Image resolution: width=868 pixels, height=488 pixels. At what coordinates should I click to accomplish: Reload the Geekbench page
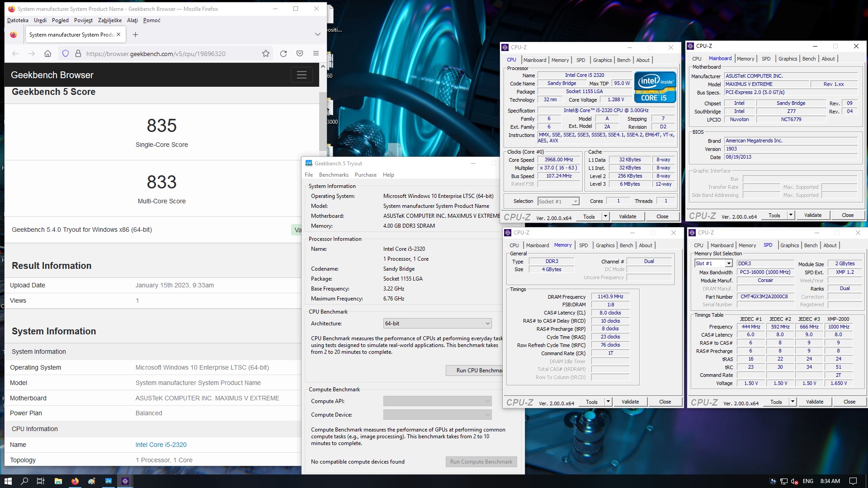[283, 54]
